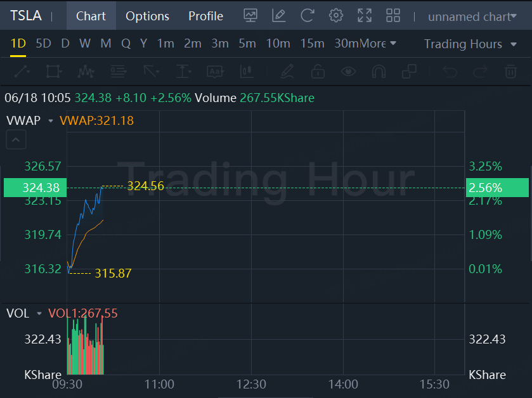The width and height of the screenshot is (532, 398).
Task: Expand chart to fullscreen
Action: (365, 16)
